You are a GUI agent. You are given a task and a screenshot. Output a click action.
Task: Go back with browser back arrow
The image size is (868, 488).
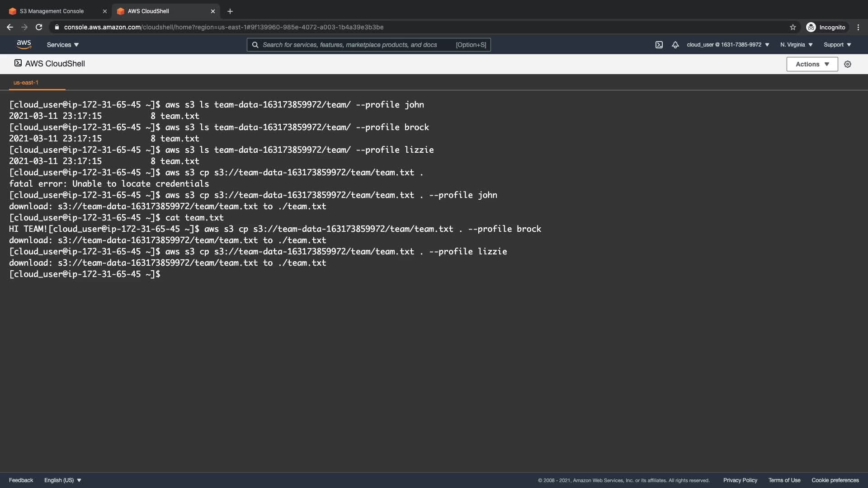[x=10, y=27]
